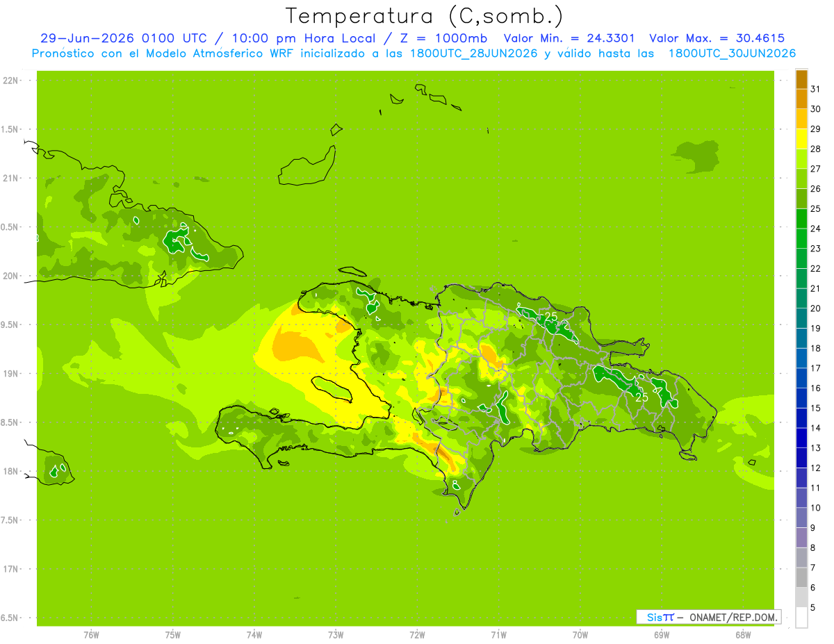Click the 68W longitude label
The height and width of the screenshot is (644, 834).
[x=743, y=635]
